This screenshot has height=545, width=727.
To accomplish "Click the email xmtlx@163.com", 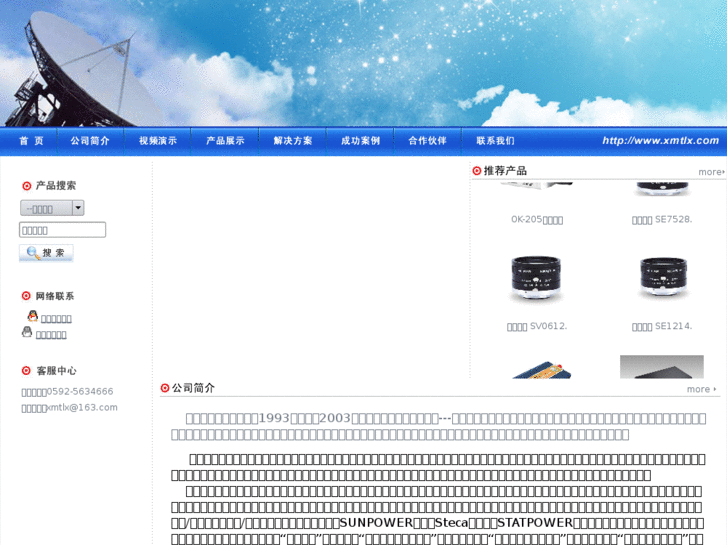I will [x=82, y=408].
